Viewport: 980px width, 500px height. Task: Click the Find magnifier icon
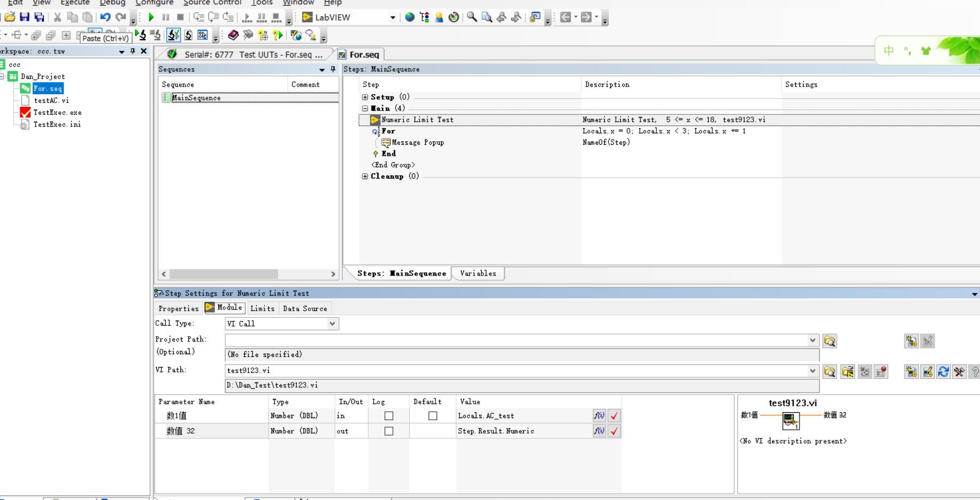click(472, 17)
